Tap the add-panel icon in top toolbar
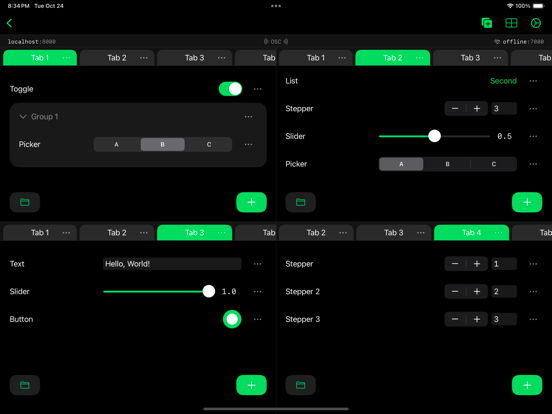 (x=487, y=23)
